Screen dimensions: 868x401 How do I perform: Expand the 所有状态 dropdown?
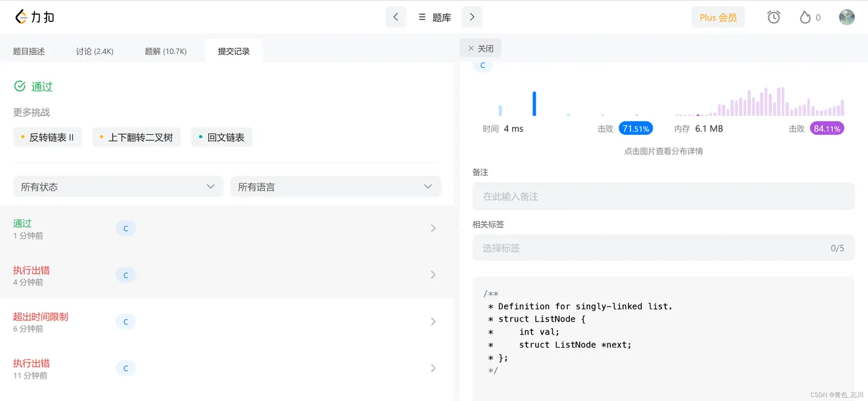pyautogui.click(x=118, y=187)
